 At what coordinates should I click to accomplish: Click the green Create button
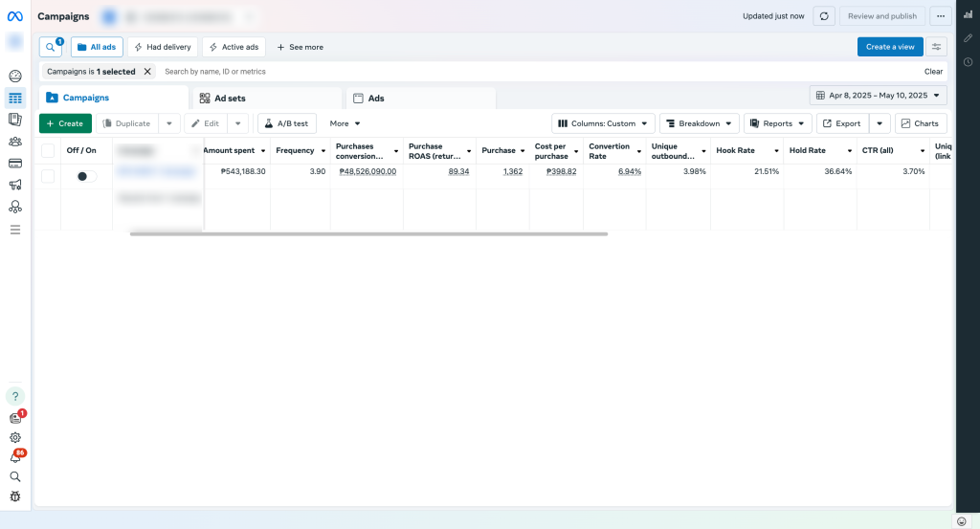pos(65,123)
